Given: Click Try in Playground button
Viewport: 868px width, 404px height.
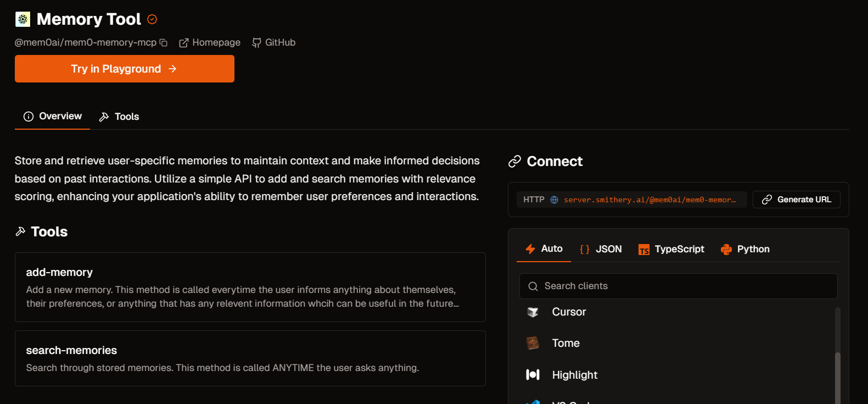Looking at the screenshot, I should (125, 69).
